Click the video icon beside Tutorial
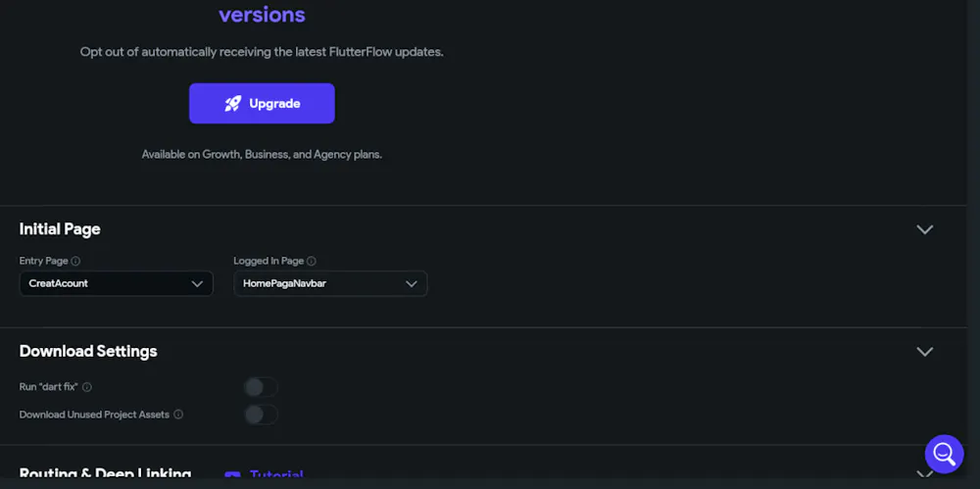Image resolution: width=980 pixels, height=489 pixels. point(232,476)
